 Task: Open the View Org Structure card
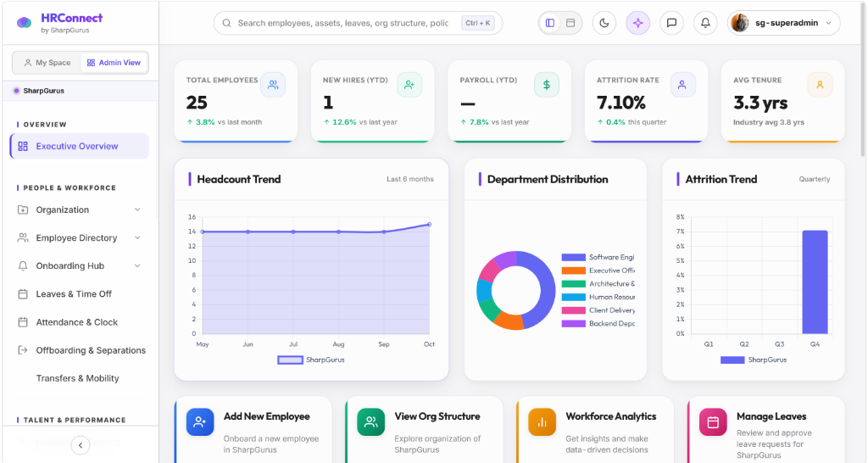[x=424, y=430]
